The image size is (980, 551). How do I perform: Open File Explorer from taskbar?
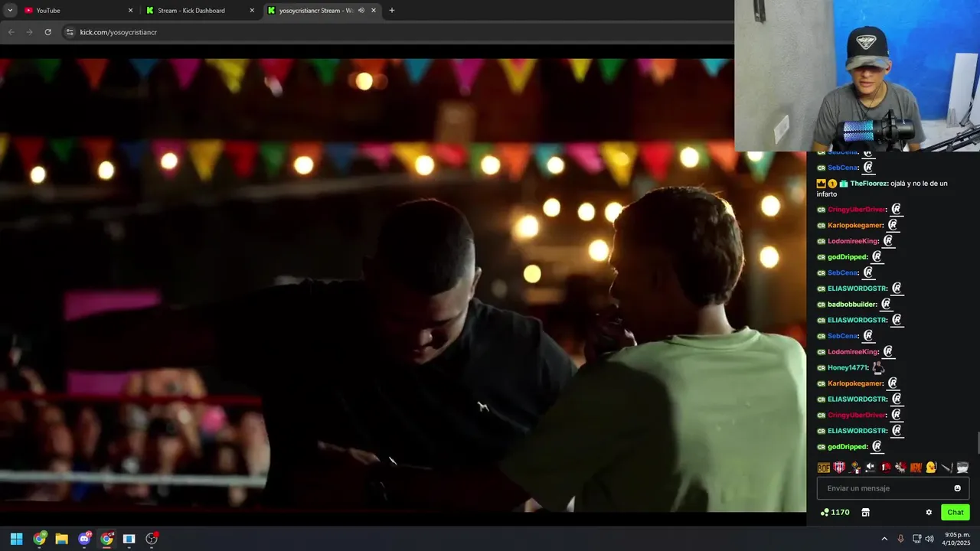pos(61,539)
